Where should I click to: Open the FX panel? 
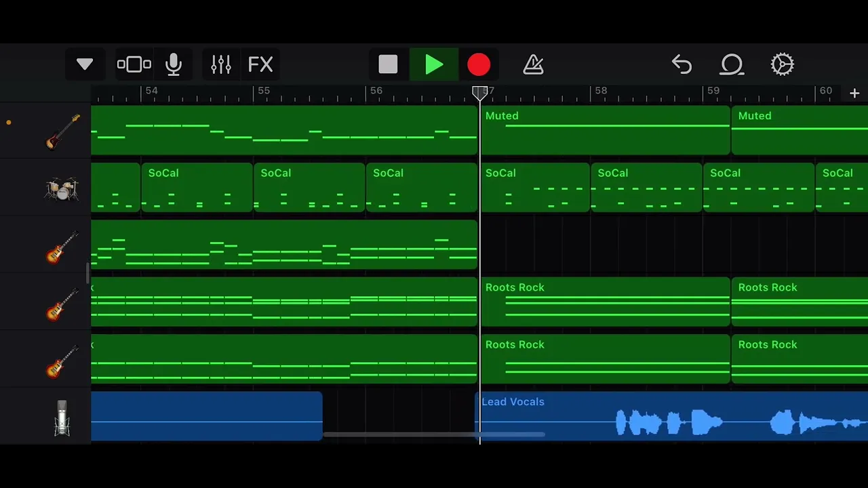260,64
